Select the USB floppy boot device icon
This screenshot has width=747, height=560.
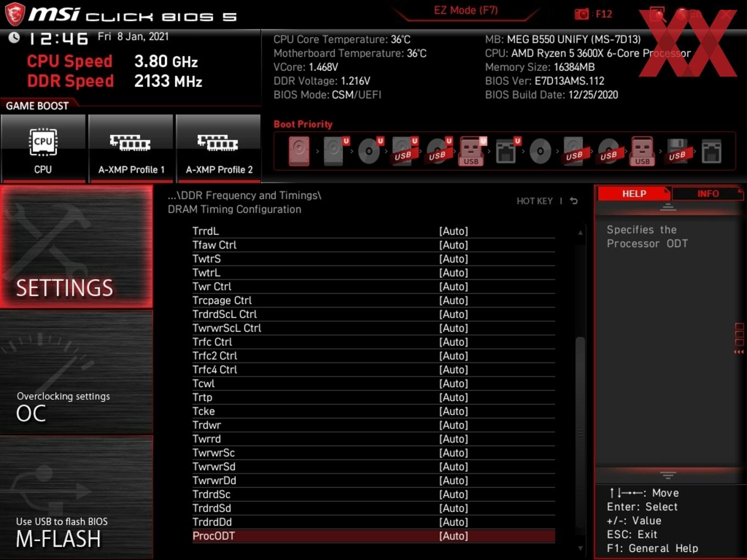pyautogui.click(x=677, y=151)
